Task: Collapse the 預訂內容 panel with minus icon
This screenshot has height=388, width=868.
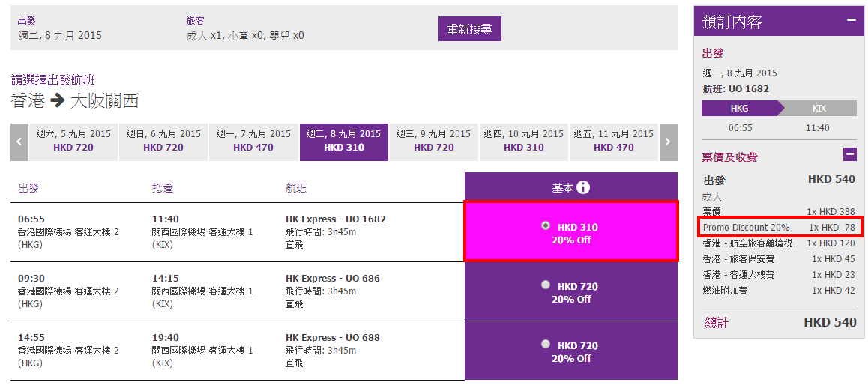Action: coord(851,20)
